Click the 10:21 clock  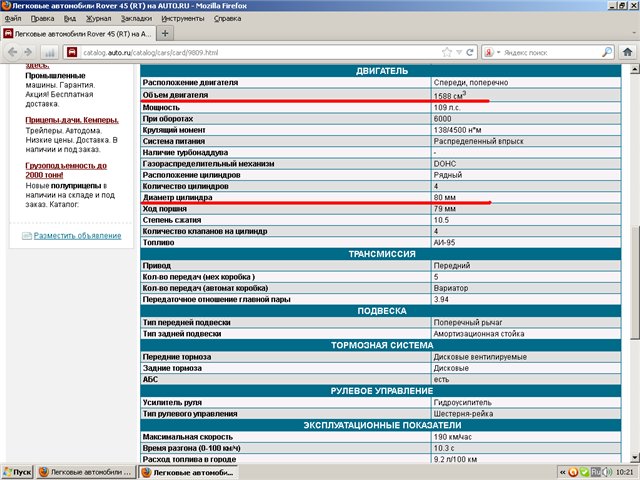[624, 472]
